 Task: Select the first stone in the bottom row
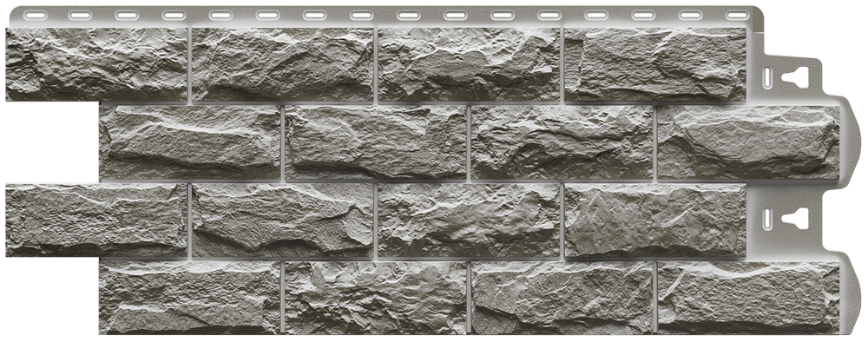[x=190, y=298]
